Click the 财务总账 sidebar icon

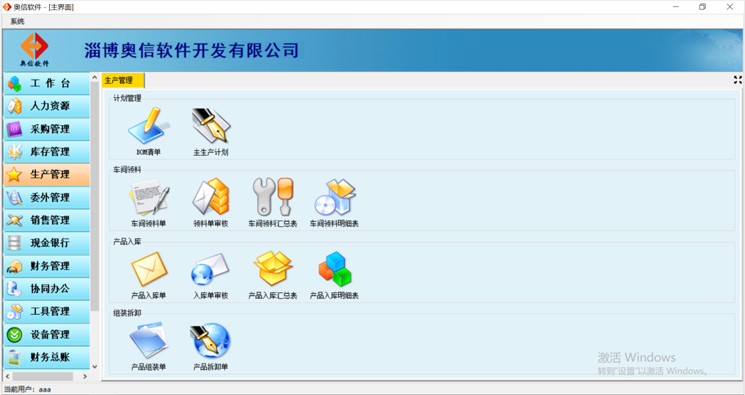click(14, 357)
